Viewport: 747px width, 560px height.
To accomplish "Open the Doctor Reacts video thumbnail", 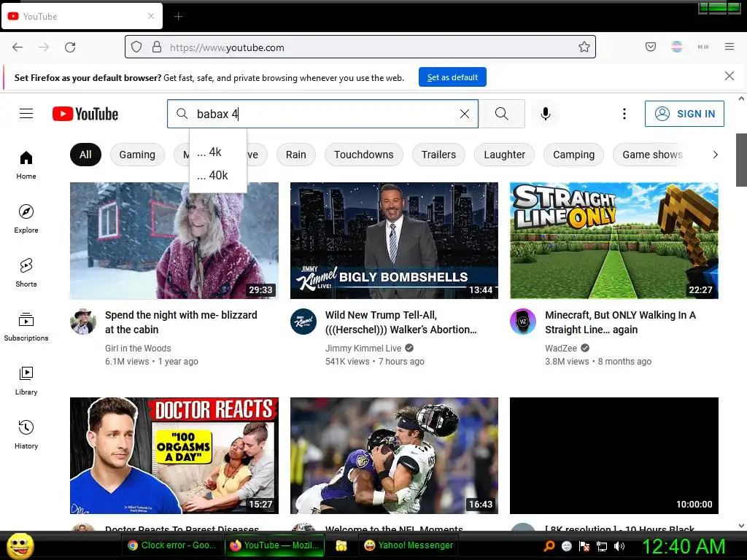I will point(174,456).
